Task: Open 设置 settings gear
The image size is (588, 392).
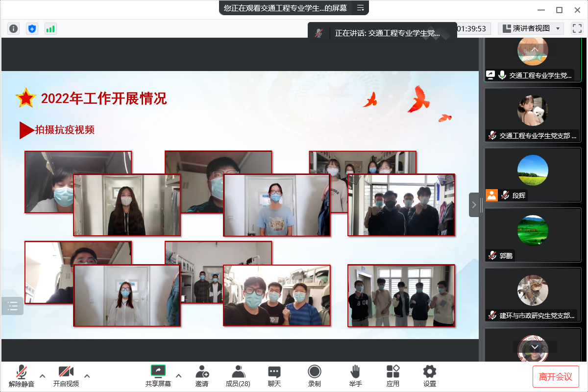Action: [430, 376]
